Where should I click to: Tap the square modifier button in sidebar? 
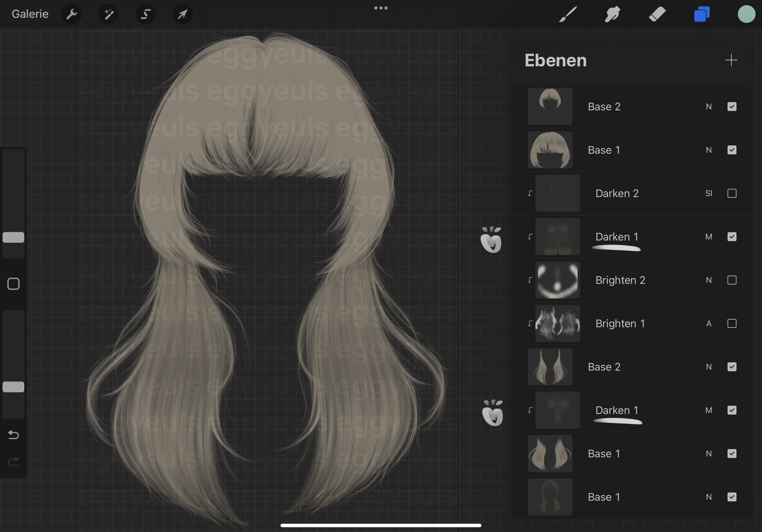(13, 284)
